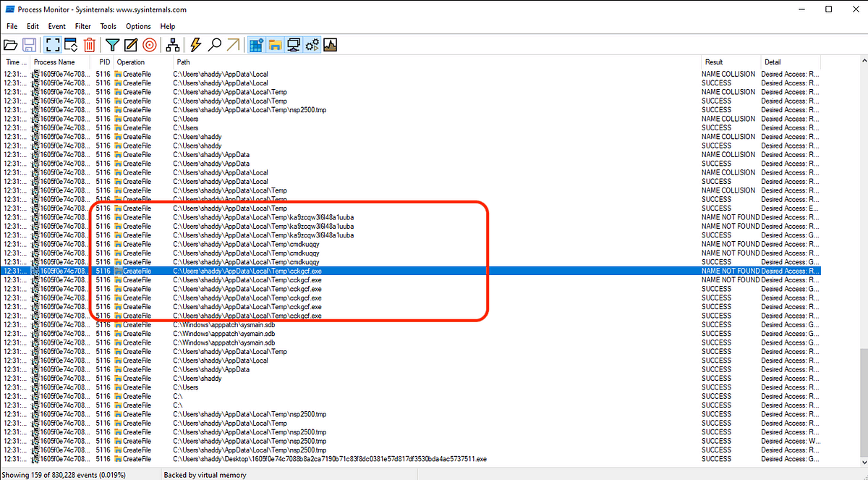The height and width of the screenshot is (480, 868).
Task: Click the Time column header
Action: (x=16, y=62)
